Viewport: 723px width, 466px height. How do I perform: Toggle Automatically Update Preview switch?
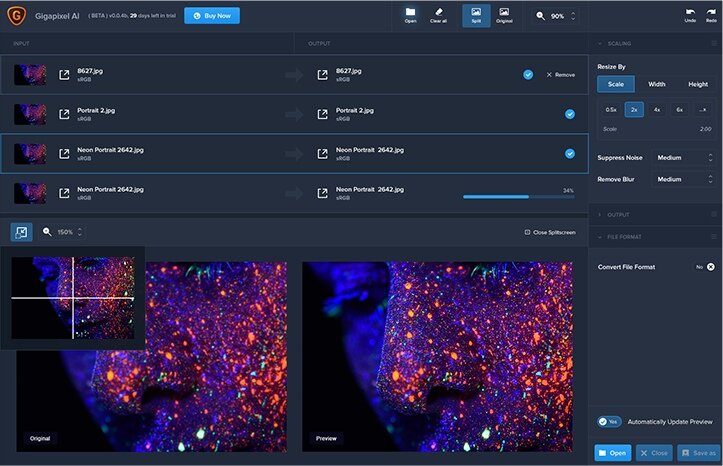point(609,422)
